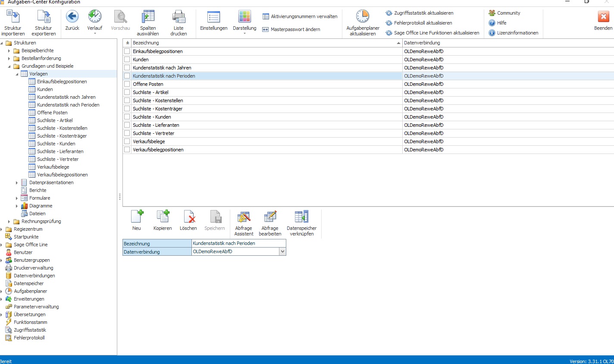Viewport: 614px width, 364px height.
Task: Click Beenden red exit icon
Action: coord(603,17)
